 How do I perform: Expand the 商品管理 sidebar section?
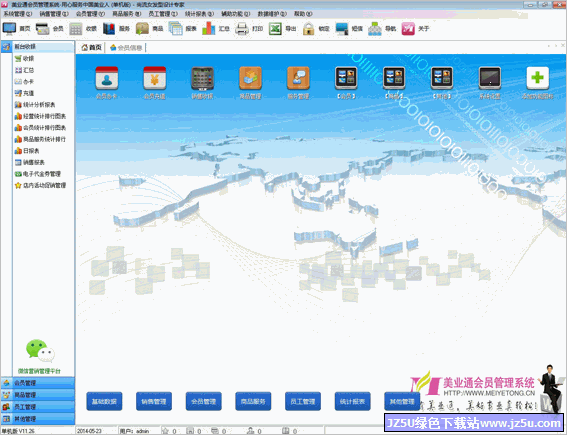(x=38, y=395)
